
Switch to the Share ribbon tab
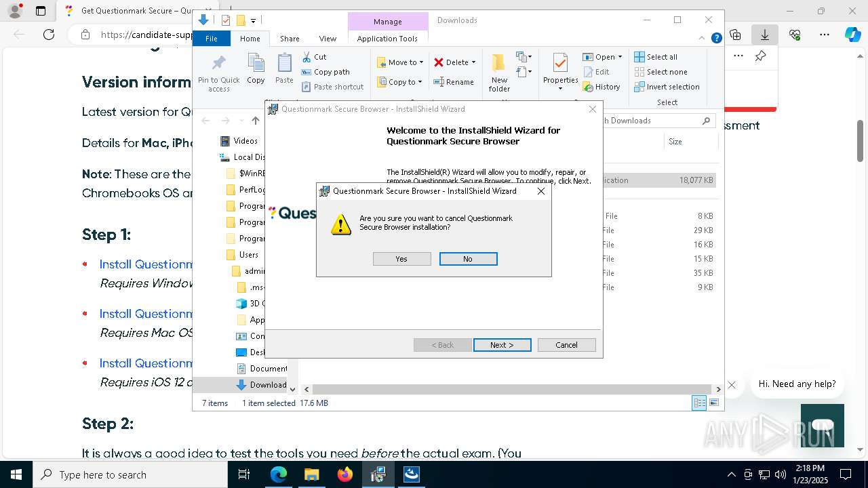pyautogui.click(x=290, y=39)
